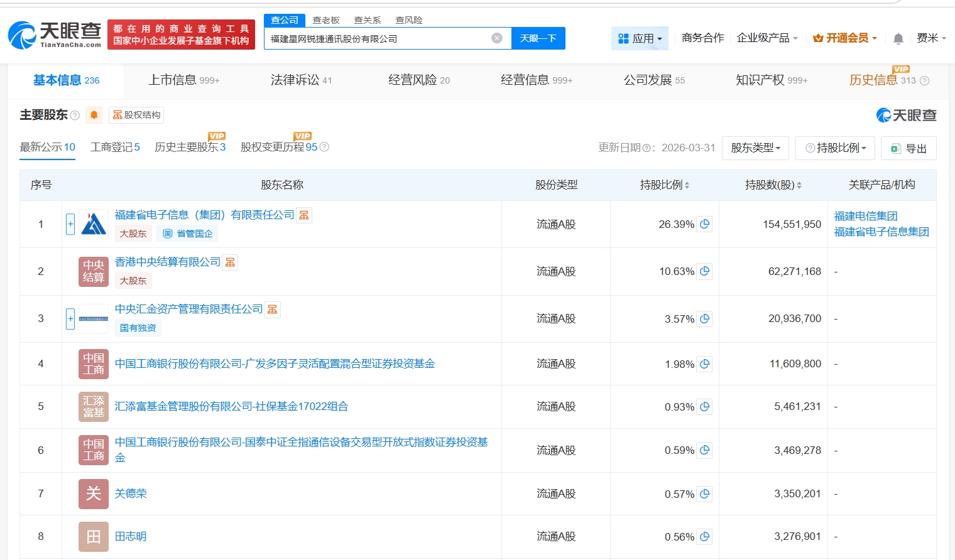The width and height of the screenshot is (955, 560).
Task: Select 工商登记 5 sub-tab
Action: click(x=115, y=148)
